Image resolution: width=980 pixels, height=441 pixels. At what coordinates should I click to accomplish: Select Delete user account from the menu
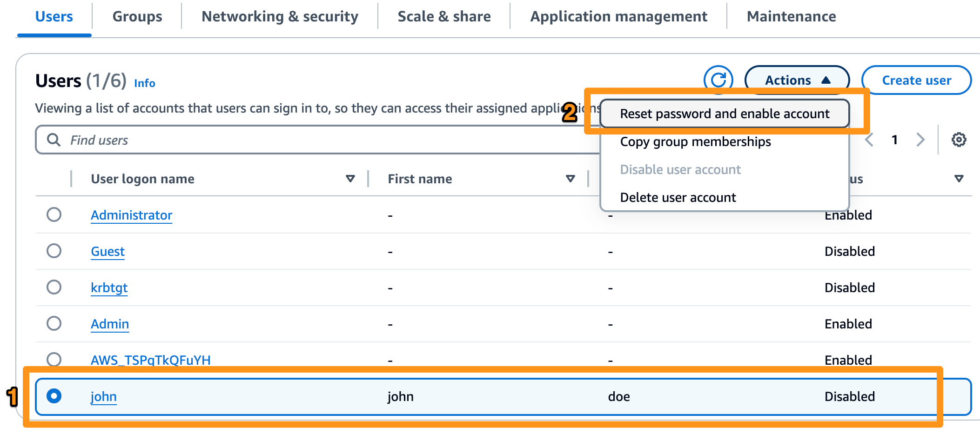click(x=678, y=197)
